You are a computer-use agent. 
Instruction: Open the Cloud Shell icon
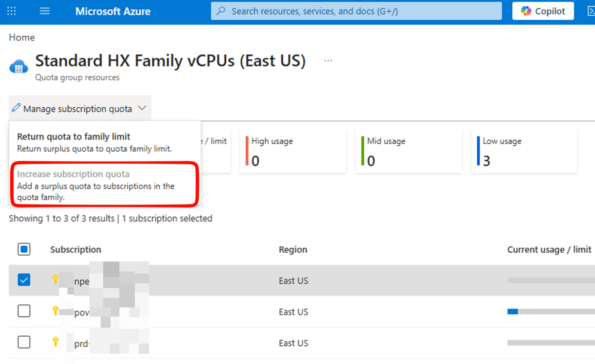pyautogui.click(x=591, y=11)
